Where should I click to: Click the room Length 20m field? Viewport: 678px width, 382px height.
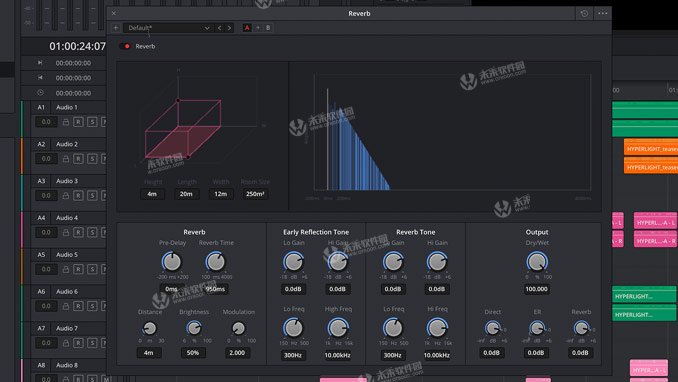coord(186,194)
